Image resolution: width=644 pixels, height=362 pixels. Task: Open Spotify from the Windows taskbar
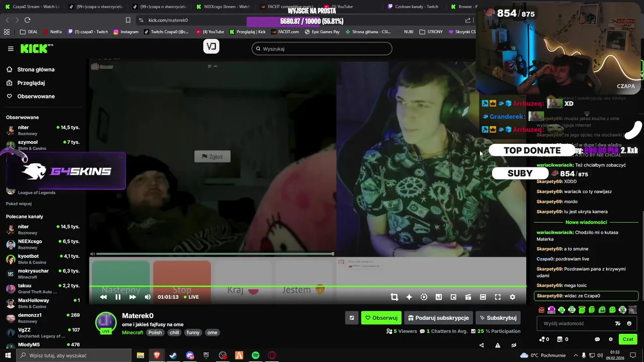click(256, 355)
